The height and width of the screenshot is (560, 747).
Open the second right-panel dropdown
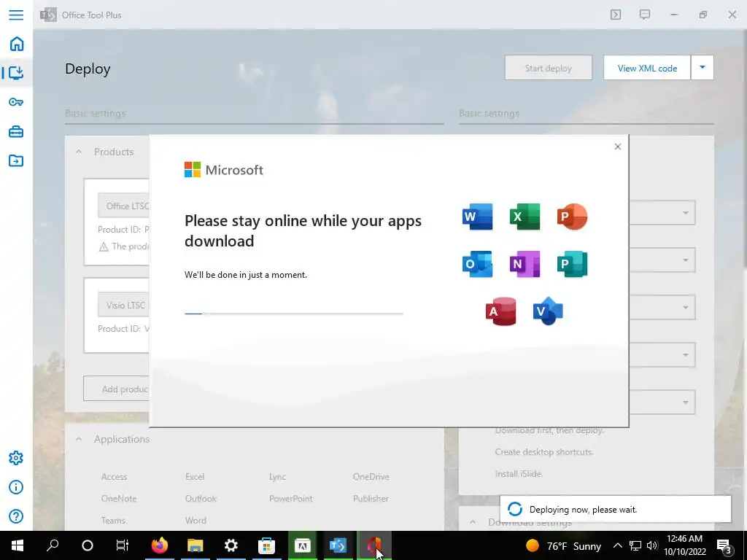coord(662,260)
